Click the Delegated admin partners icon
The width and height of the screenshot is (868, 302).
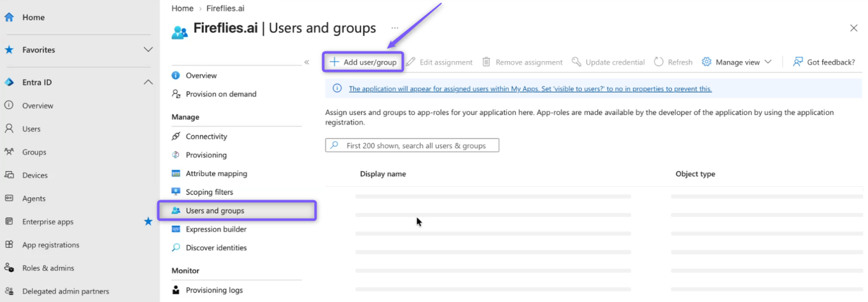pyautogui.click(x=9, y=291)
